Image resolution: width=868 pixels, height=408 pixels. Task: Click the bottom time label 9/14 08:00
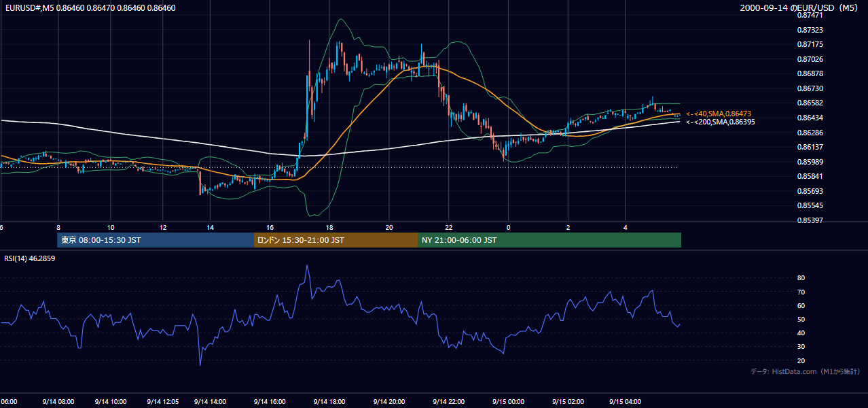coord(58,401)
